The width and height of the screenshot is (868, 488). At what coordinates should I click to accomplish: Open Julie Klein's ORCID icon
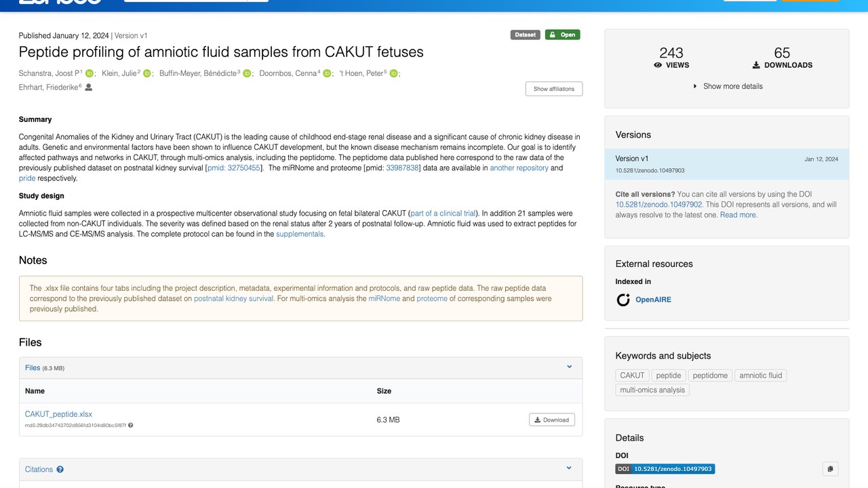click(x=146, y=73)
